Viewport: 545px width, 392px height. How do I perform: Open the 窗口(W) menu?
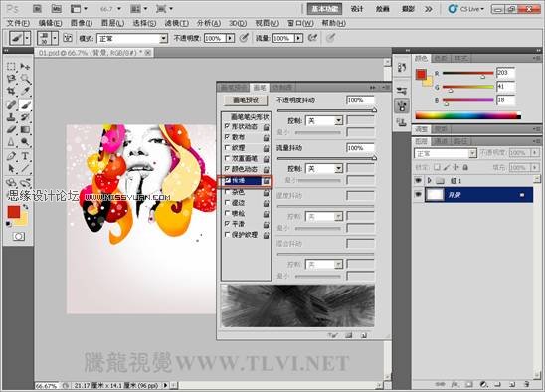coord(300,23)
